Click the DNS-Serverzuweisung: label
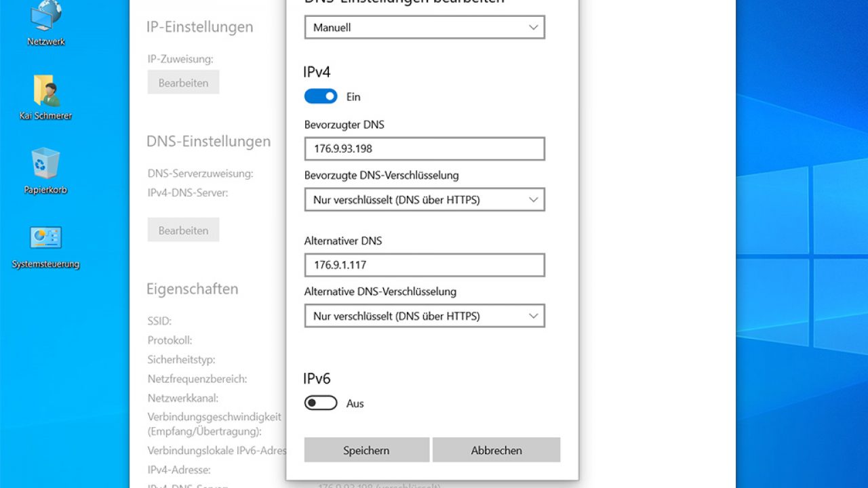 pyautogui.click(x=200, y=174)
